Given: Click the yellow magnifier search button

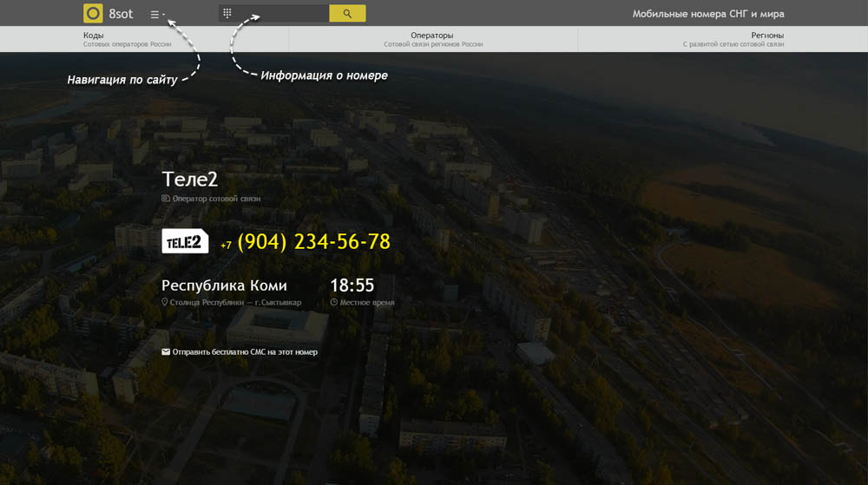Looking at the screenshot, I should point(347,13).
